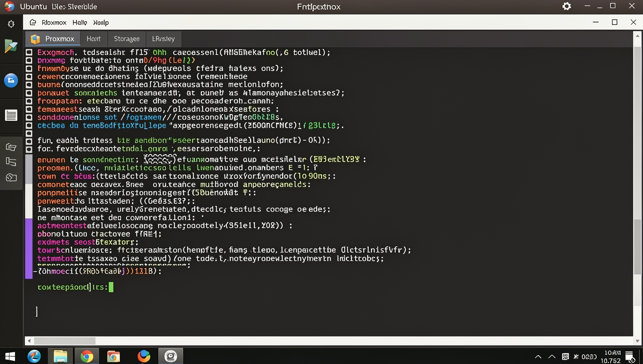Open the camera app on the taskbar
This screenshot has height=364, width=643.
[x=171, y=356]
